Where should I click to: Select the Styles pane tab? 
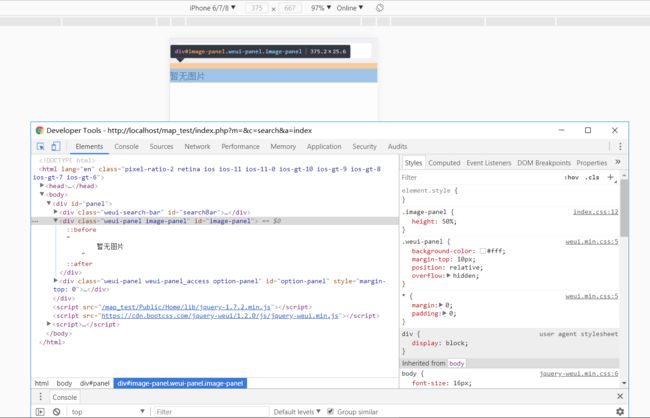pyautogui.click(x=413, y=163)
